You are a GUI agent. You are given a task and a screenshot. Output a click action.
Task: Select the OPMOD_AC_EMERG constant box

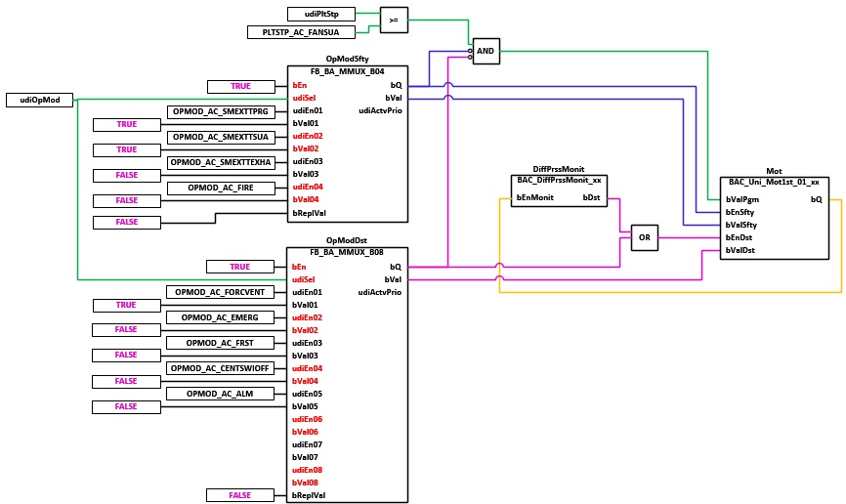[x=220, y=317]
